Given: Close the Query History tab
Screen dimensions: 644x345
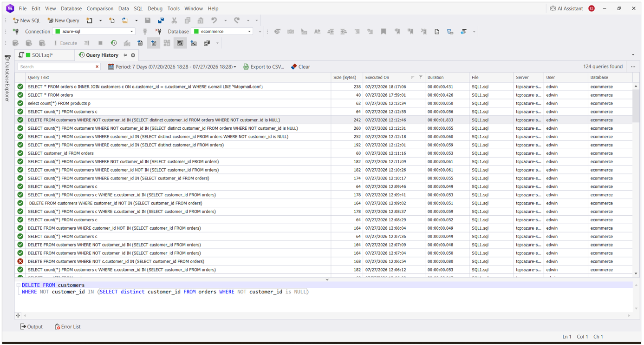Looking at the screenshot, I should click(133, 55).
